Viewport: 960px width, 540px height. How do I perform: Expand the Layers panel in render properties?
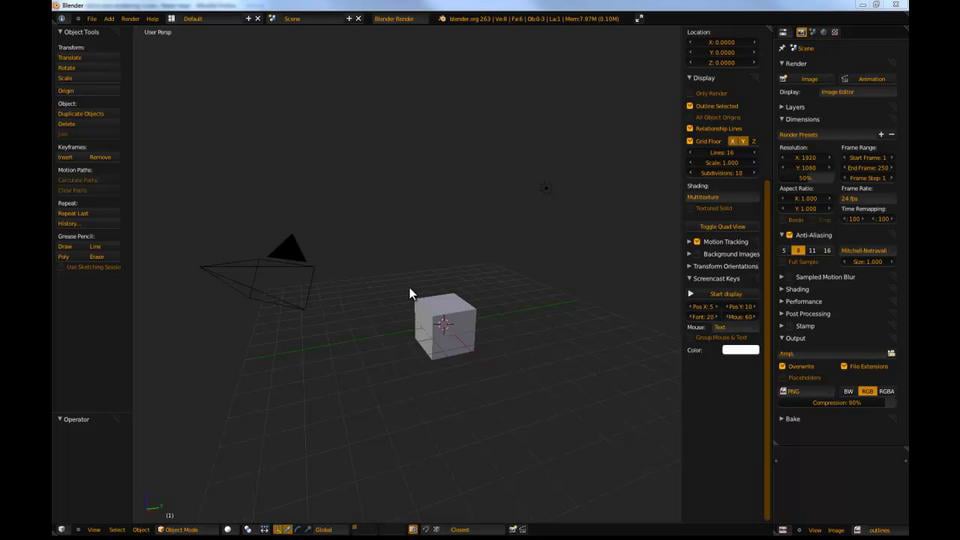pyautogui.click(x=782, y=107)
